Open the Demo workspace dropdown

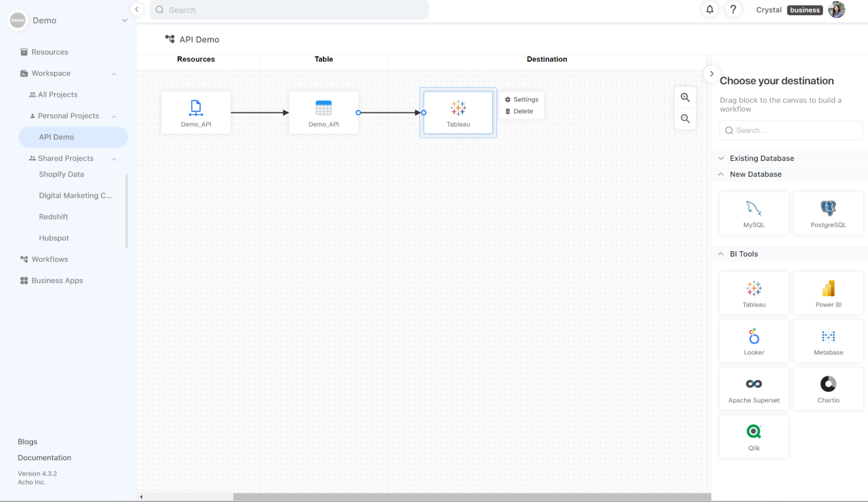(x=124, y=20)
